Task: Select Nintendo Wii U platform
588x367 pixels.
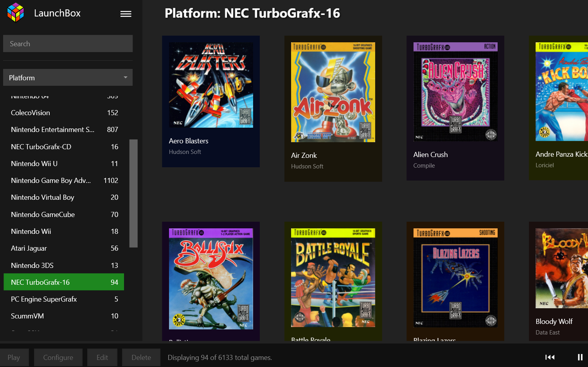Action: (x=64, y=164)
